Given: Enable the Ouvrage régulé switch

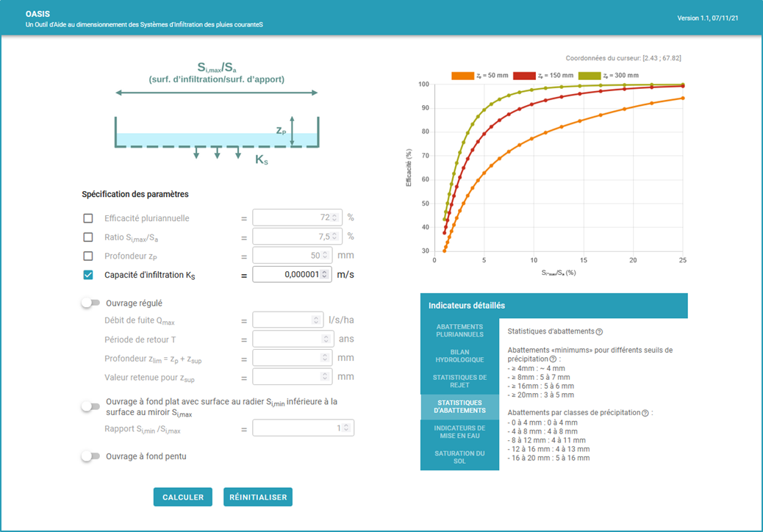Looking at the screenshot, I should [x=90, y=303].
